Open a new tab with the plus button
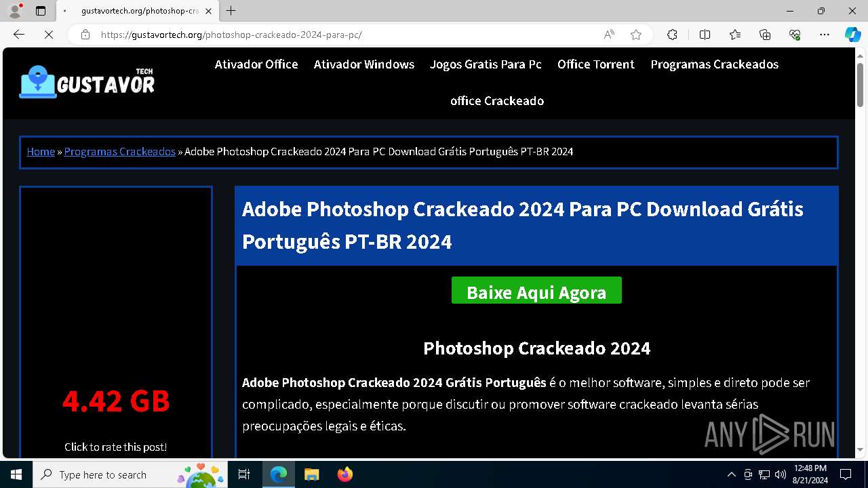This screenshot has width=868, height=488. pos(231,11)
